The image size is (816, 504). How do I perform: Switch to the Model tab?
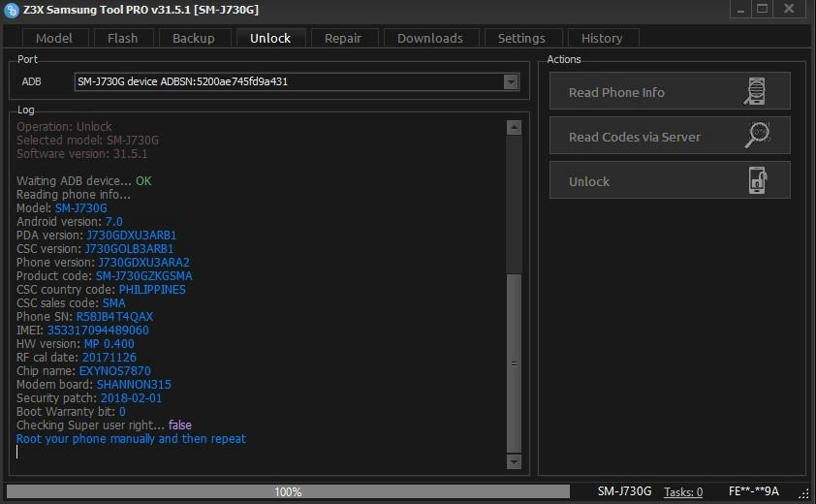54,38
